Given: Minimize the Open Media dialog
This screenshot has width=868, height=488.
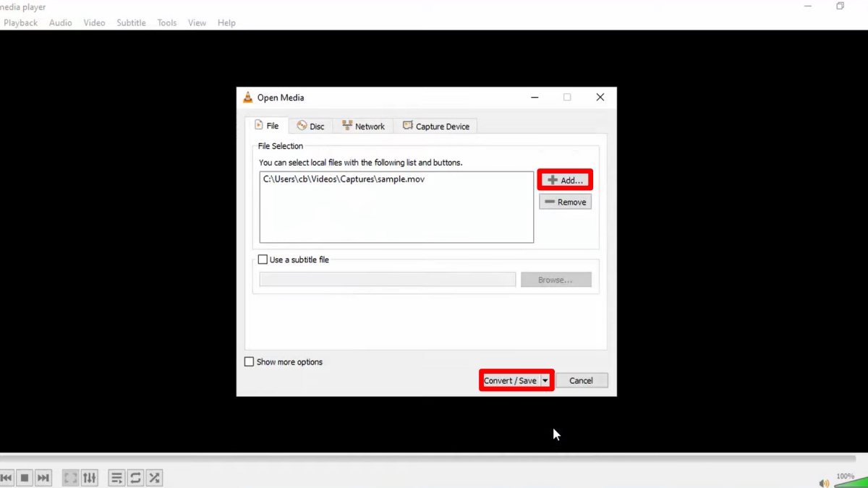Looking at the screenshot, I should 535,97.
